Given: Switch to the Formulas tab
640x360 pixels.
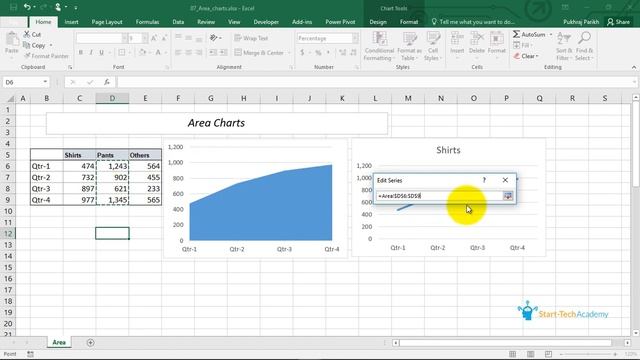Looking at the screenshot, I should pyautogui.click(x=147, y=22).
